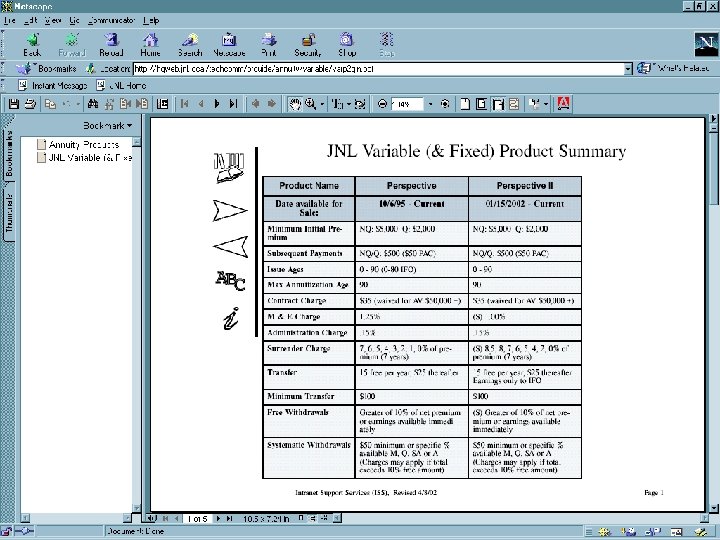Click the ABC icon in the document
720x540 pixels.
pos(231,281)
